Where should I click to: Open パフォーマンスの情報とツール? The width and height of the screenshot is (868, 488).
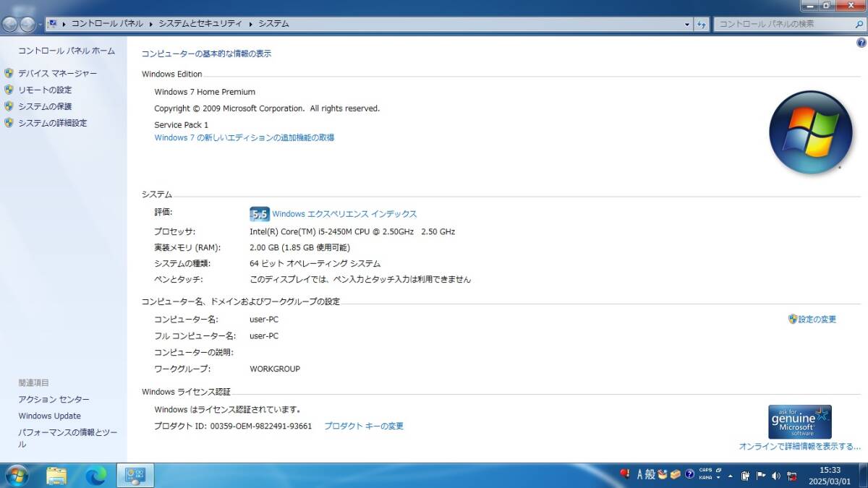68,438
